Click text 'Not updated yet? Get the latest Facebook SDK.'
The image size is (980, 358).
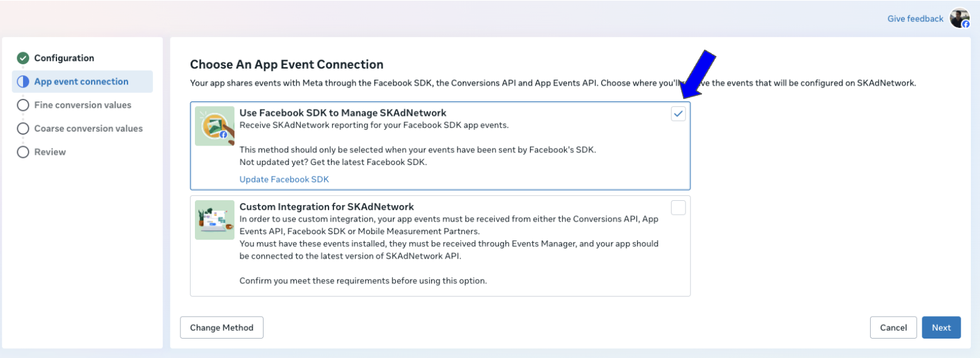pyautogui.click(x=333, y=162)
